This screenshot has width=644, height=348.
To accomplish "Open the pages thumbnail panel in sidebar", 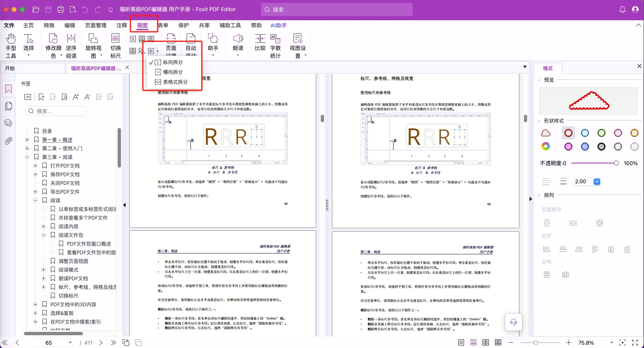I will pos(8,106).
